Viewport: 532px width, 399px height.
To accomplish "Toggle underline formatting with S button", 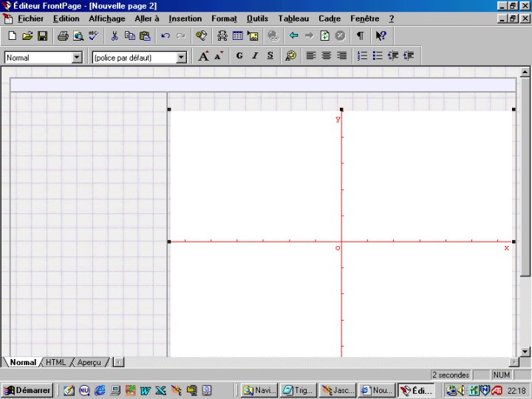I will 270,56.
